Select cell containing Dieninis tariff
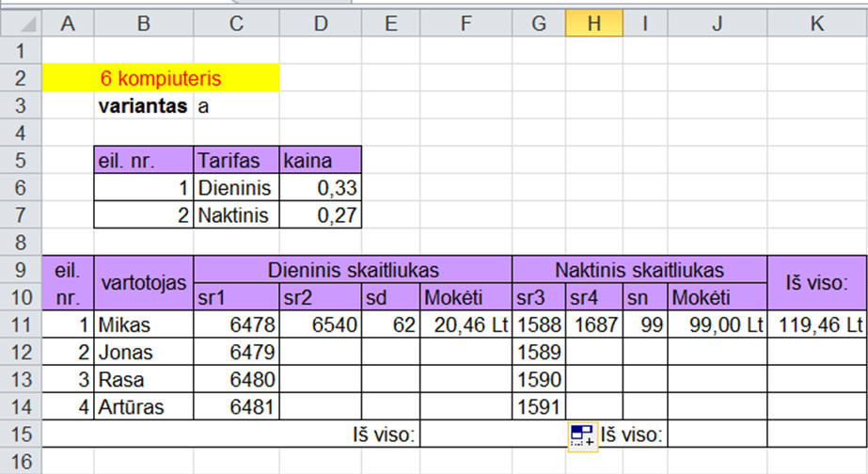 click(236, 188)
